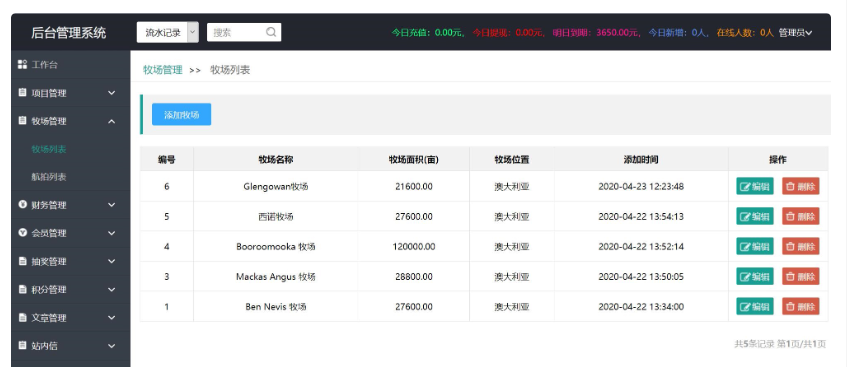Click the 牧场列表 breadcrumb text
Screen dimensions: 847x367
click(x=230, y=70)
